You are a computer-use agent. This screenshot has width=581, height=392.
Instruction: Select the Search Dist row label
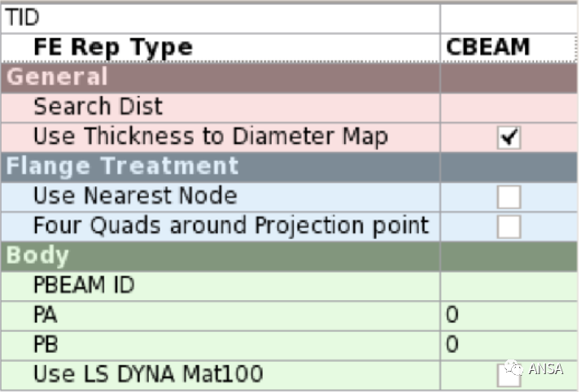tap(98, 107)
